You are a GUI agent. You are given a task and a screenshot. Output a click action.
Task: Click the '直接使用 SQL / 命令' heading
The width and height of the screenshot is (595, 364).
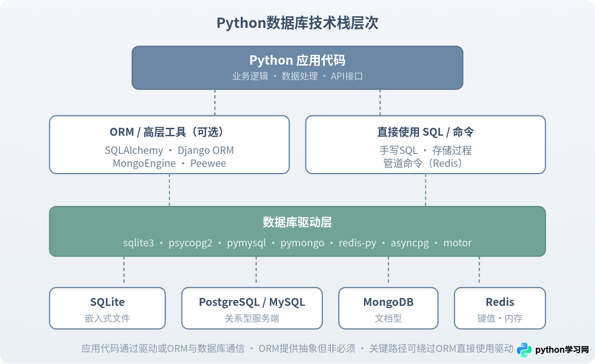coord(425,132)
